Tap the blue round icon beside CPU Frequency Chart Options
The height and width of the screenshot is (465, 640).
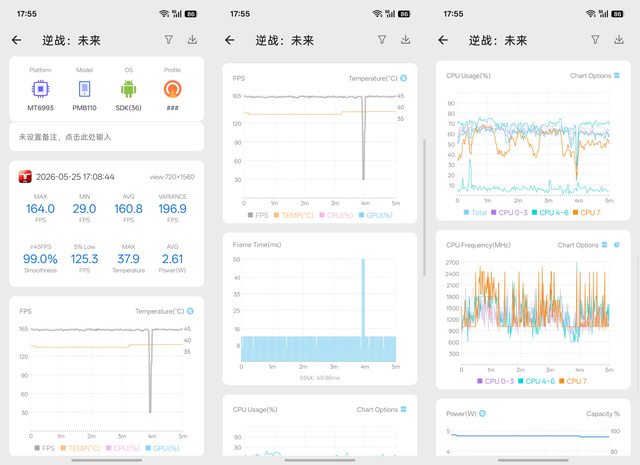tap(617, 245)
